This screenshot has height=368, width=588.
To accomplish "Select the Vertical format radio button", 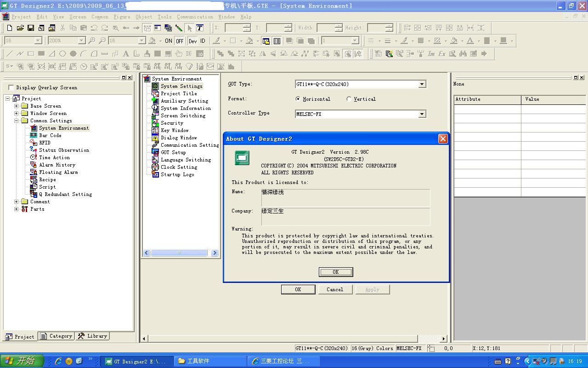I will click(349, 99).
